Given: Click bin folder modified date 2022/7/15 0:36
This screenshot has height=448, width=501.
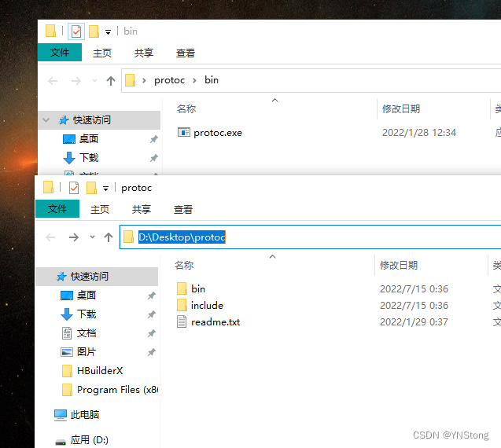Looking at the screenshot, I should click(414, 289).
